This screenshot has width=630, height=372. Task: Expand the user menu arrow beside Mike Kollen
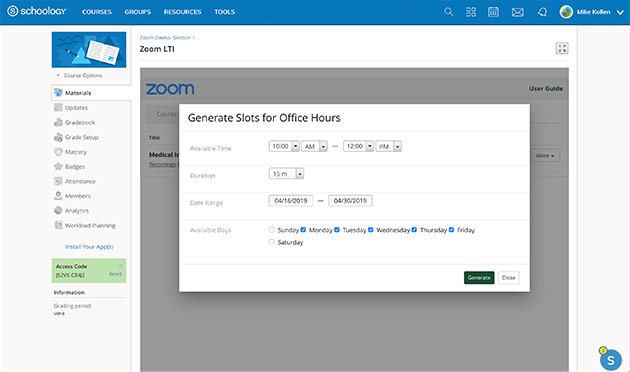(x=620, y=12)
